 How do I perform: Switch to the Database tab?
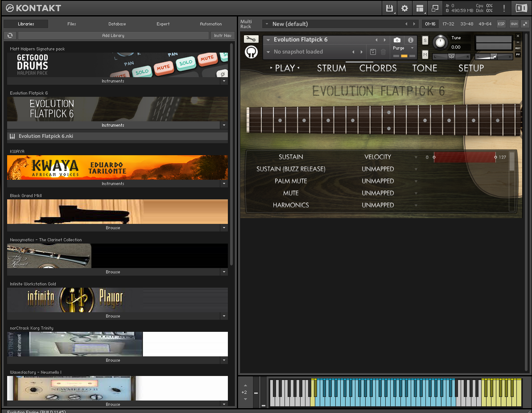point(117,24)
